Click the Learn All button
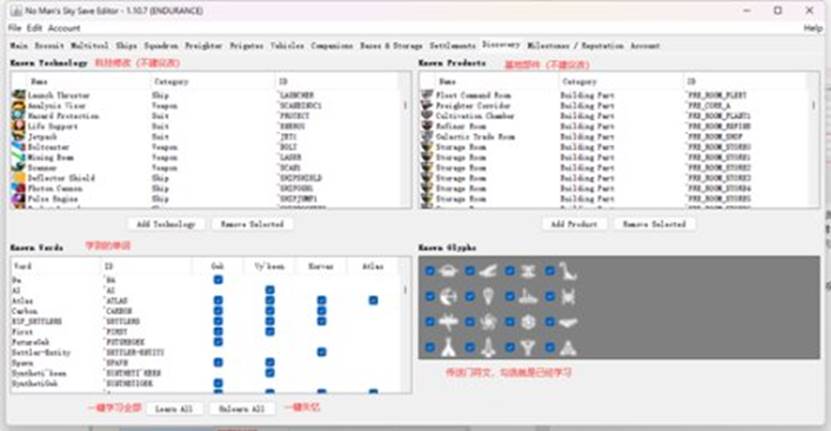The height and width of the screenshot is (431, 831). 174,409
